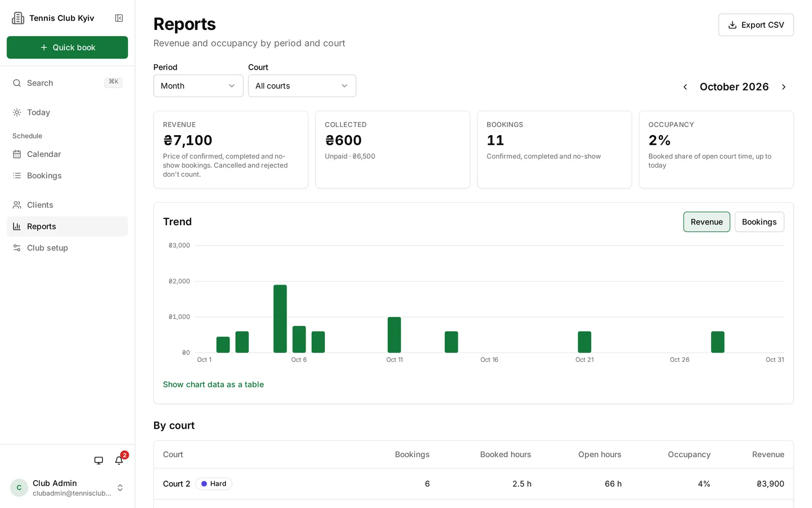Collapse the sidebar panel icon
812x508 pixels.
pyautogui.click(x=119, y=18)
